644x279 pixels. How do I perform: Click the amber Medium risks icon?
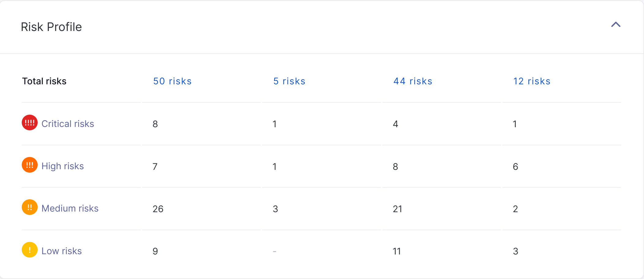[x=30, y=207]
